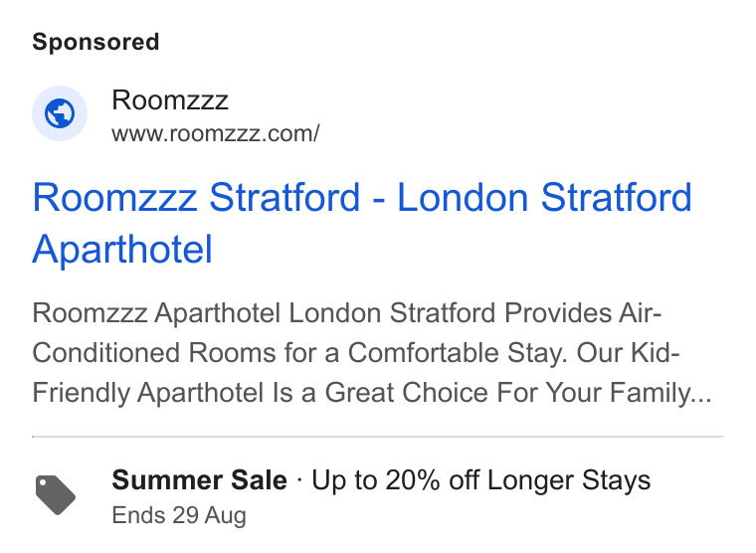
Task: Click description line starting "Roomzzz Aparthotel London"
Action: 346,313
